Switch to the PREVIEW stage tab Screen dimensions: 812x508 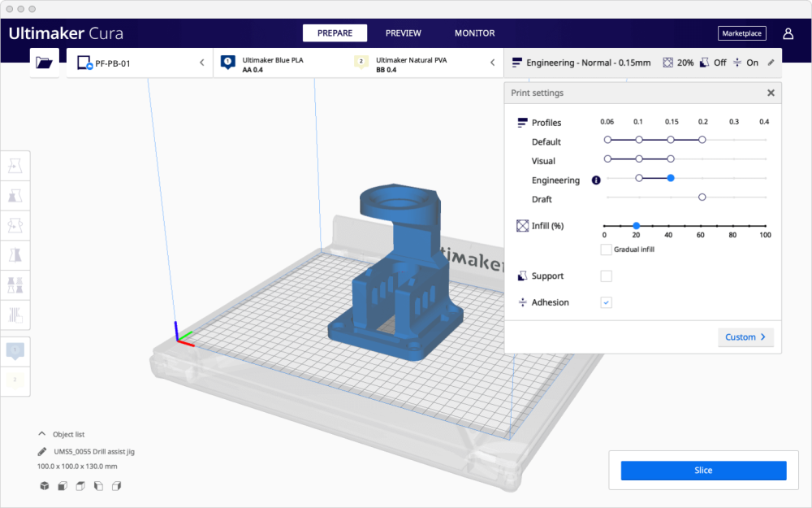[404, 33]
